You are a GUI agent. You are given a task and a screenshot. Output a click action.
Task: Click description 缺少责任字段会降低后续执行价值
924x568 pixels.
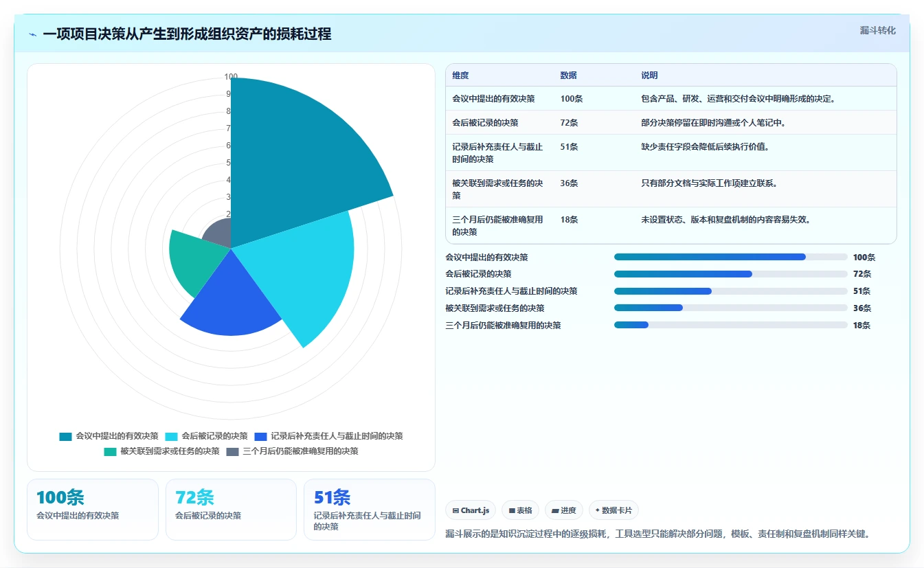[705, 147]
